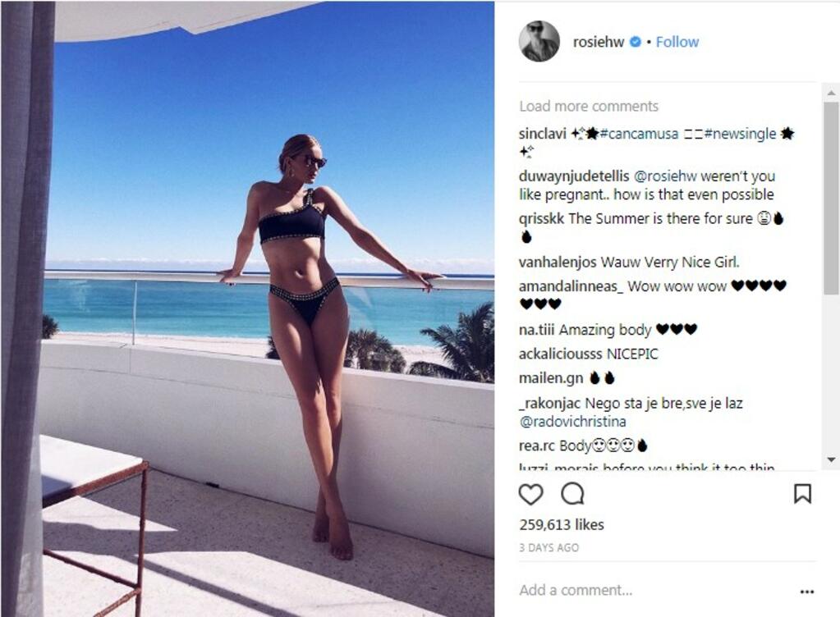Open the three-dot more options menu
840x617 pixels.
click(807, 592)
